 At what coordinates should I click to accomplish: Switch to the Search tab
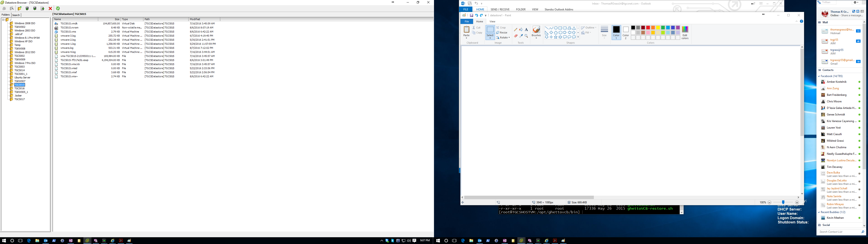click(16, 15)
